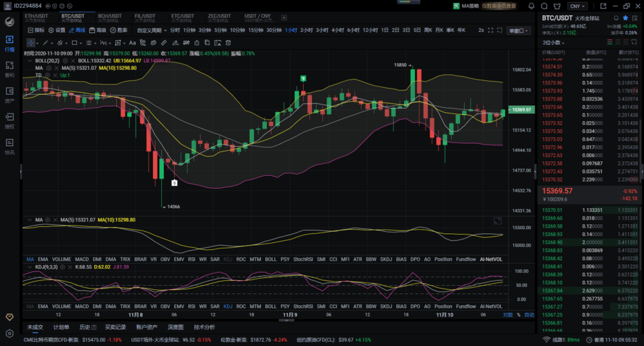Select the trend line drawing tool

pyautogui.click(x=46, y=43)
